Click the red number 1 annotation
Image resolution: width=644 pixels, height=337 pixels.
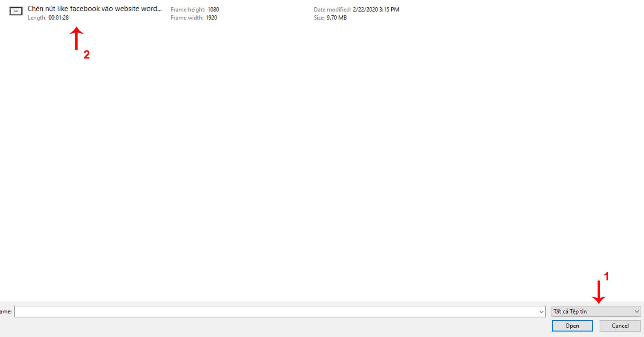pos(606,276)
